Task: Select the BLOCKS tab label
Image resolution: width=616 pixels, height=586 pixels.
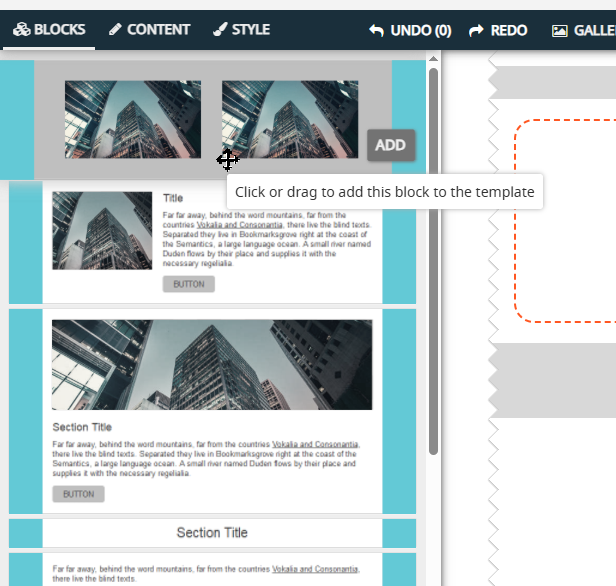Action: pyautogui.click(x=59, y=29)
